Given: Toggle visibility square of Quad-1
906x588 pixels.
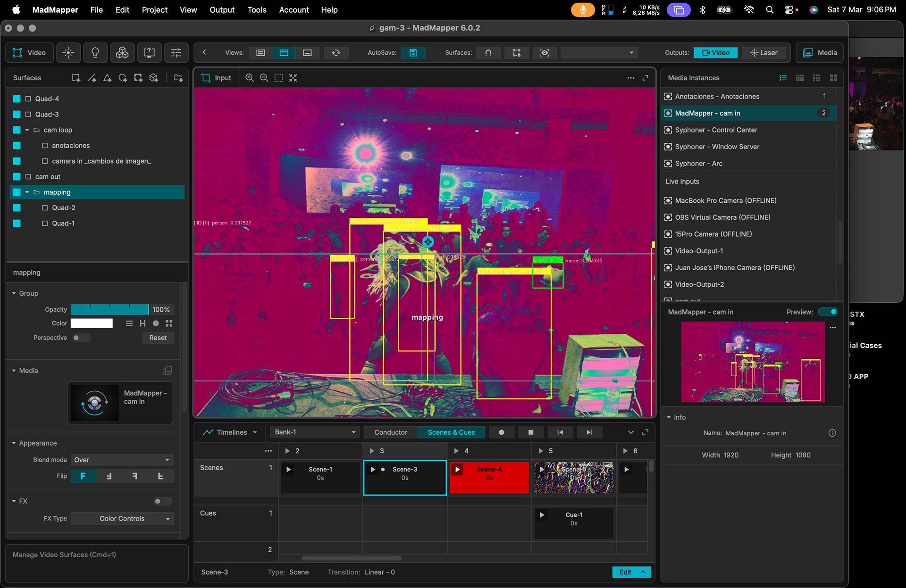Looking at the screenshot, I should [17, 223].
